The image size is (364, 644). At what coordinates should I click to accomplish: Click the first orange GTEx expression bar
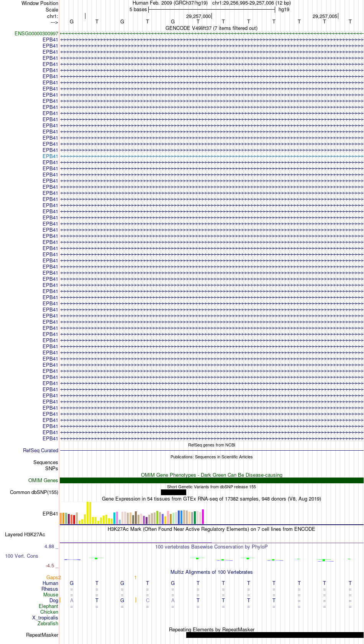point(61,518)
